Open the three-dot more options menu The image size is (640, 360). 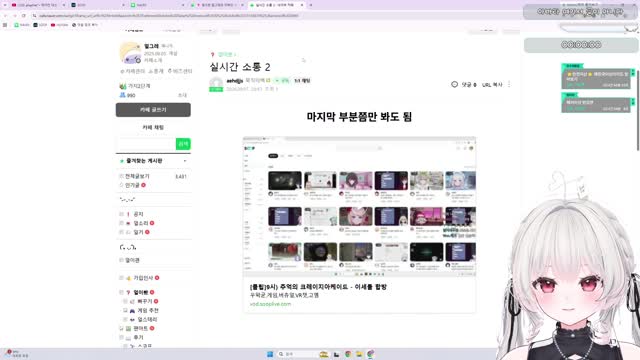tap(509, 84)
